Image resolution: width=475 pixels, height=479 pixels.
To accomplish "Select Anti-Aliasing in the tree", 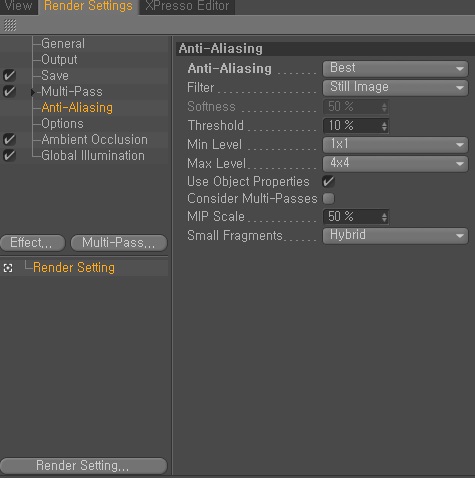I will 77,108.
